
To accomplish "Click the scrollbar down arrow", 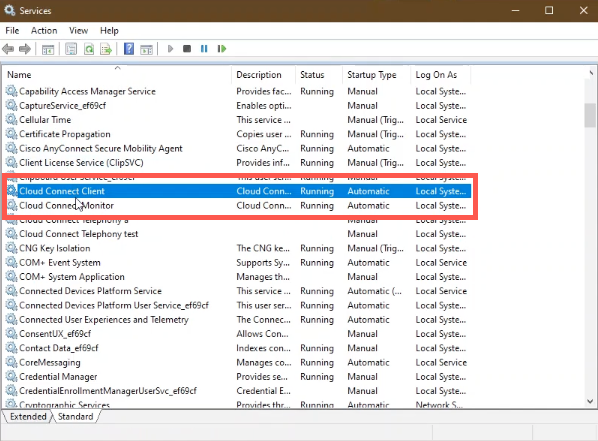I will (590, 401).
